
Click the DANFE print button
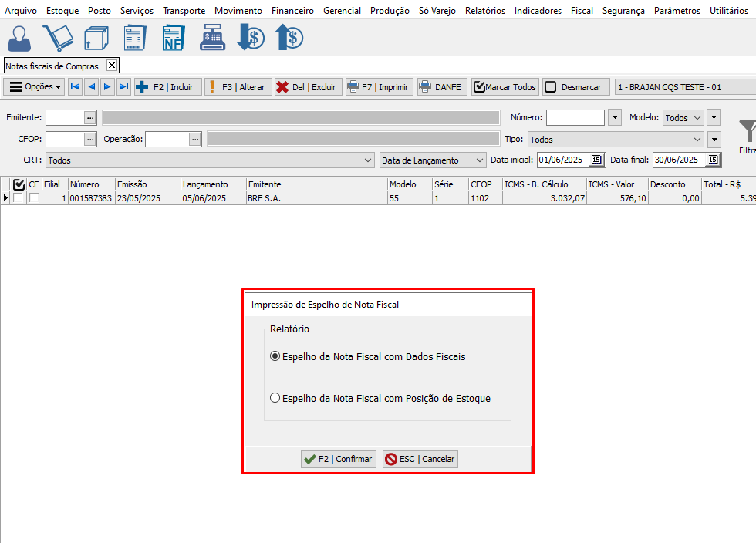[442, 87]
